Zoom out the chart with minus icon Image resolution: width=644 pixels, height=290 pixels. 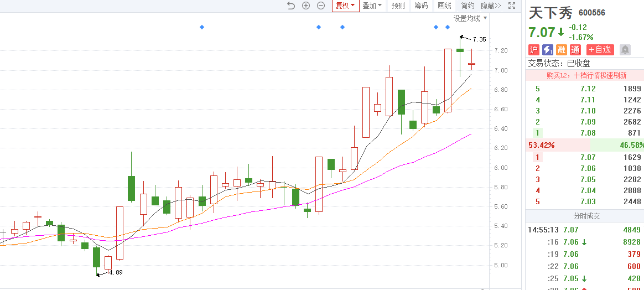321,6
